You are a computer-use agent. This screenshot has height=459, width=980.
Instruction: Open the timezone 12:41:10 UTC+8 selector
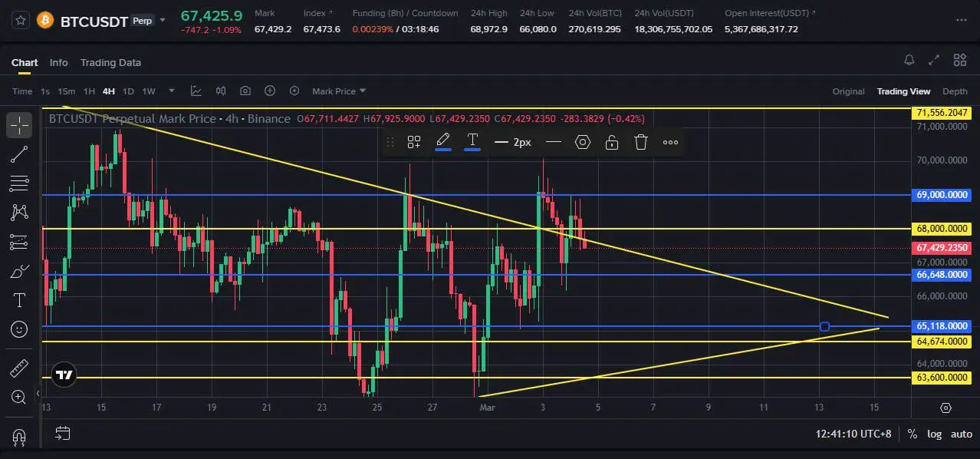point(853,434)
